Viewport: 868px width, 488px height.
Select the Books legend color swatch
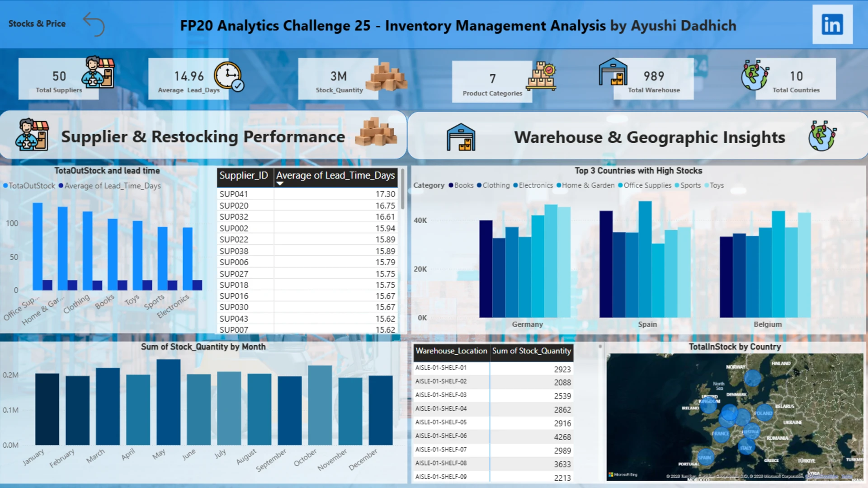tap(451, 186)
